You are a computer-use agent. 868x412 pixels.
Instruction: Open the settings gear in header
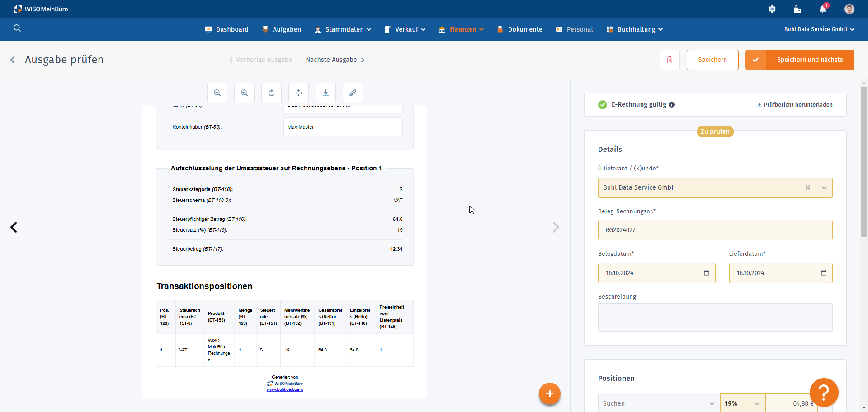pos(772,9)
